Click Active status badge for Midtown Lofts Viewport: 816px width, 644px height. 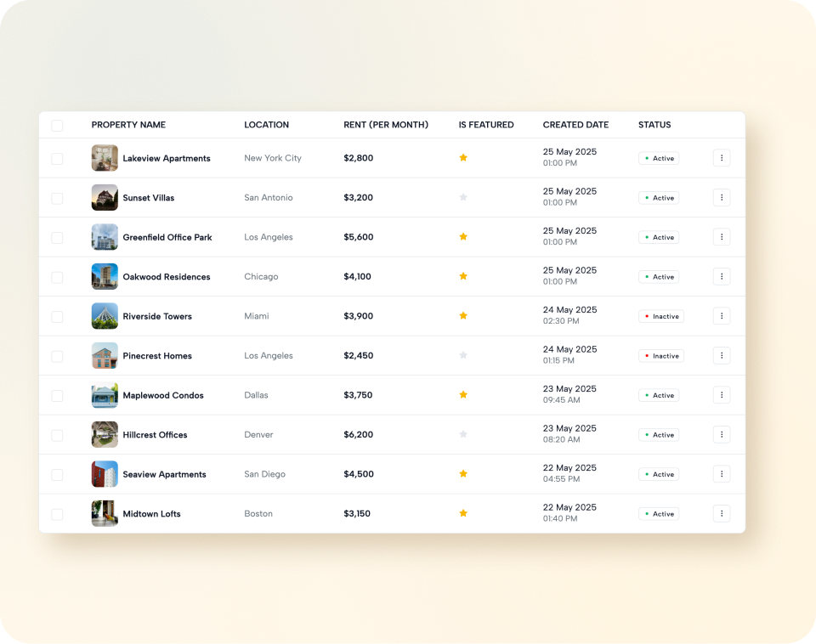659,514
